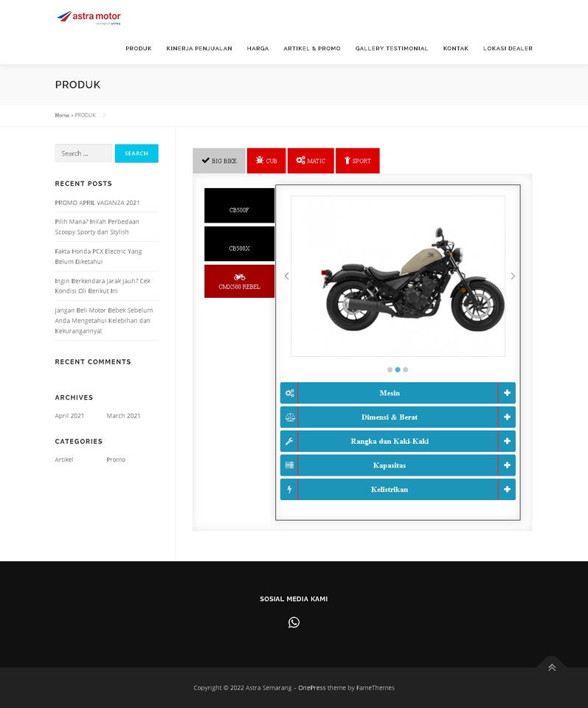The image size is (588, 708).
Task: Select the CMX500 REBEL model tab
Action: 239,281
